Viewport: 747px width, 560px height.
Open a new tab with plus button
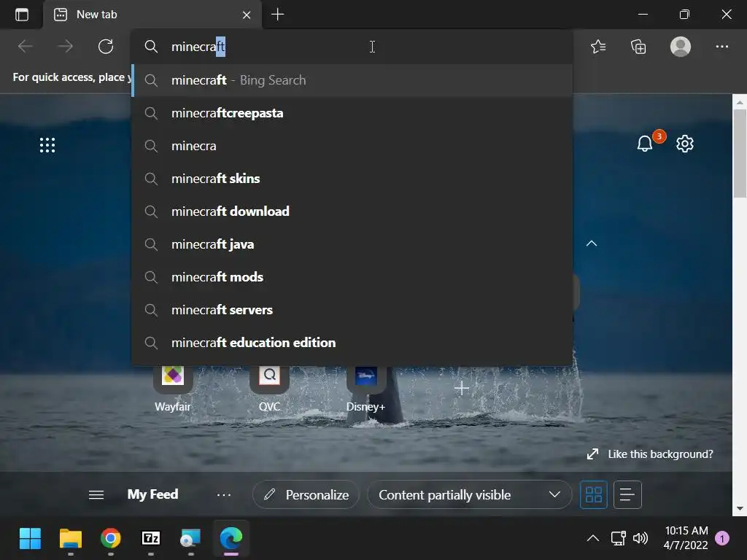pyautogui.click(x=278, y=15)
